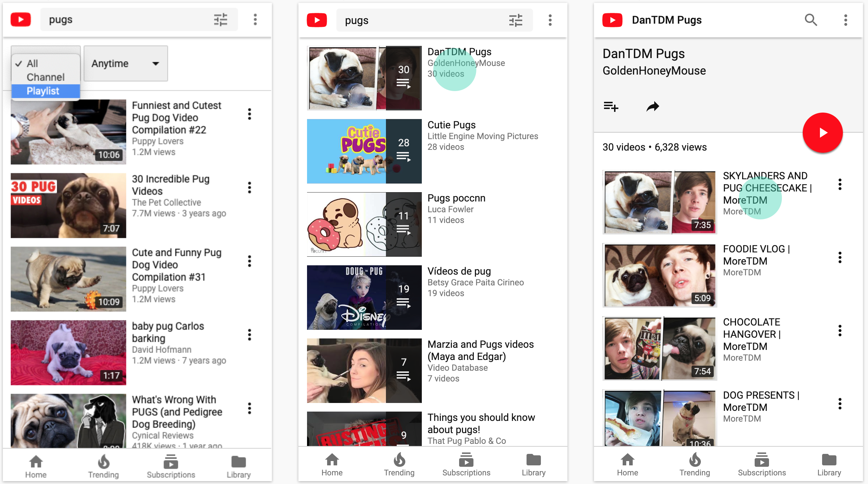Image resolution: width=868 pixels, height=484 pixels.
Task: Open What's Wrong With PUGS video options
Action: tap(250, 408)
